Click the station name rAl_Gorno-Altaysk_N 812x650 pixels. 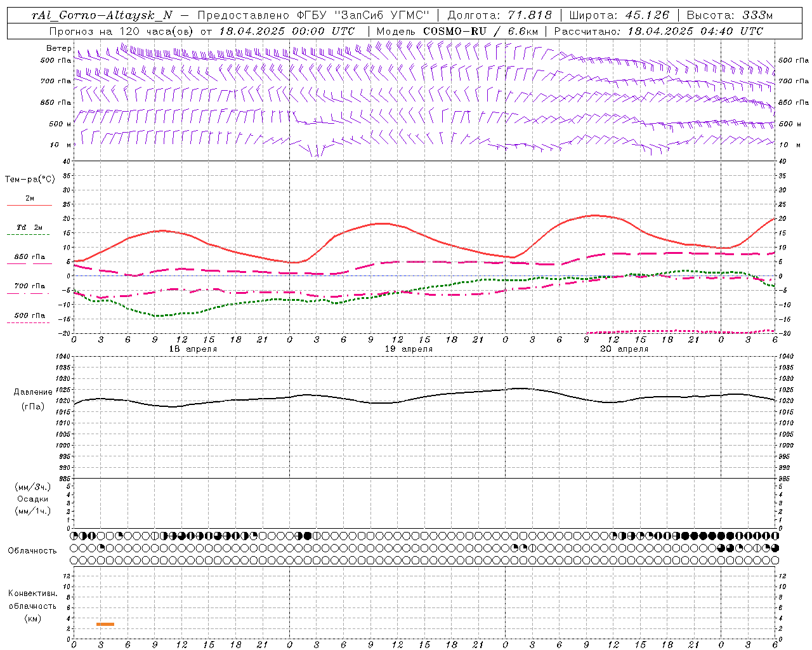102,16
